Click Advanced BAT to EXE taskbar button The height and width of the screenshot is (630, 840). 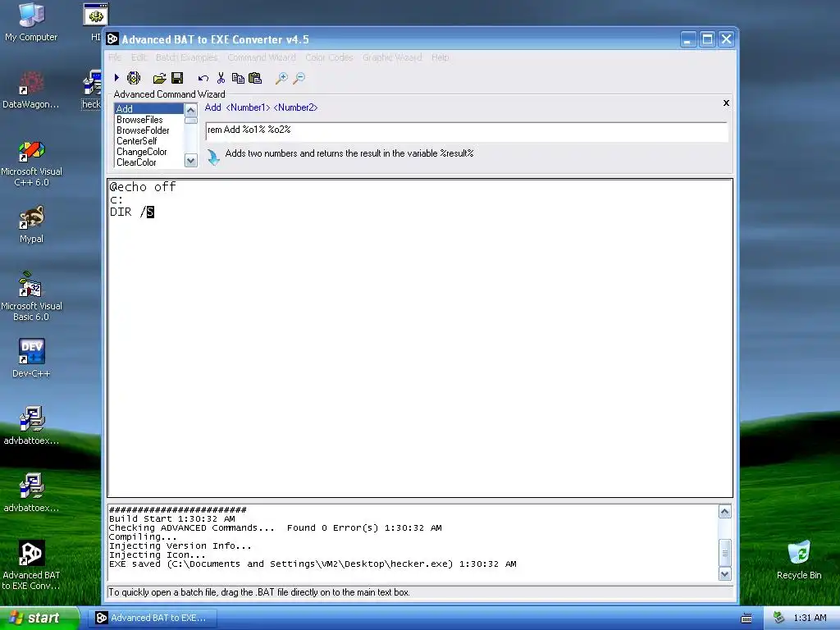tap(152, 618)
